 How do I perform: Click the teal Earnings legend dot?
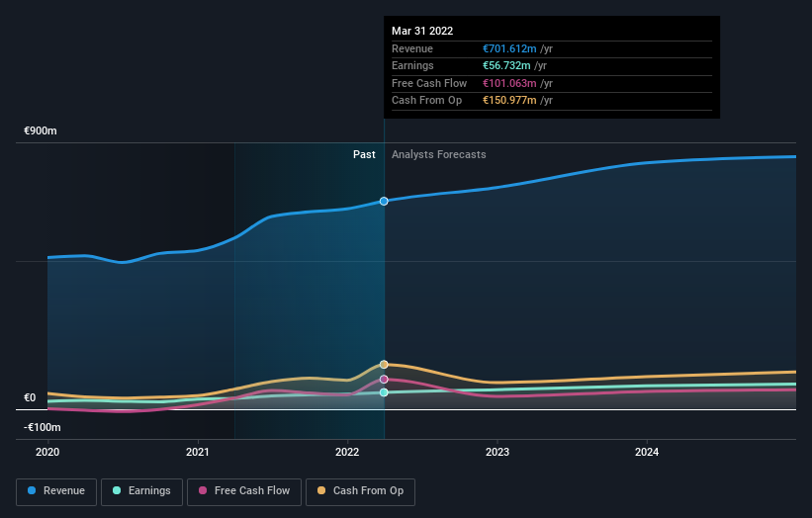pyautogui.click(x=117, y=490)
